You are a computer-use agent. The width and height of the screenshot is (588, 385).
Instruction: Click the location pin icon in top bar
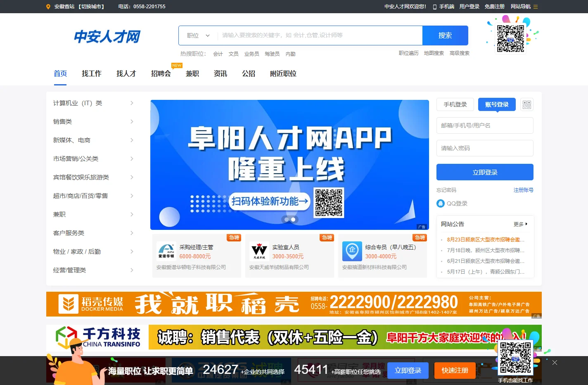click(x=48, y=7)
